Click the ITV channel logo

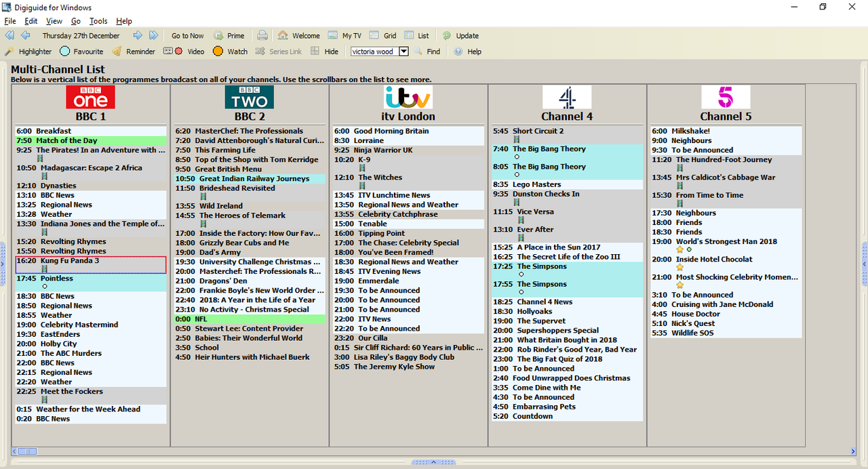408,97
